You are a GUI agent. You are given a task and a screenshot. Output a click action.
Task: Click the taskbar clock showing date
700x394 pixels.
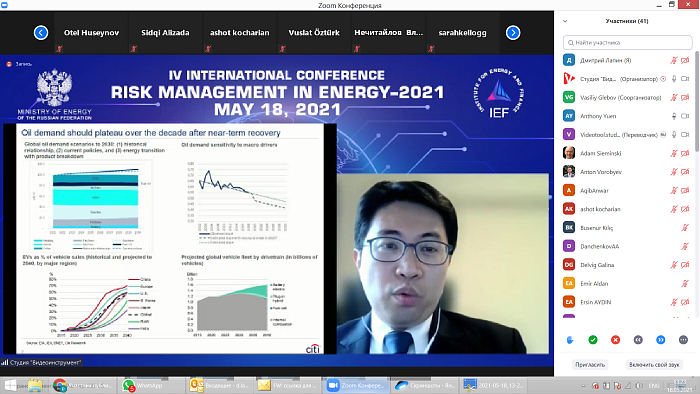click(x=679, y=386)
